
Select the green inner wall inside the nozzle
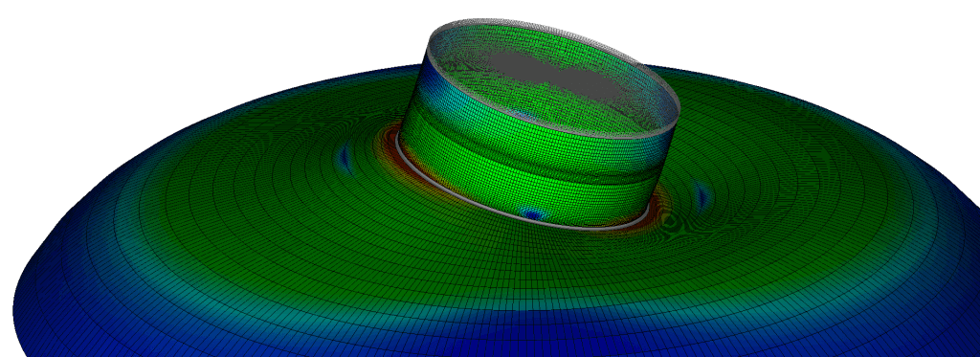point(563,113)
